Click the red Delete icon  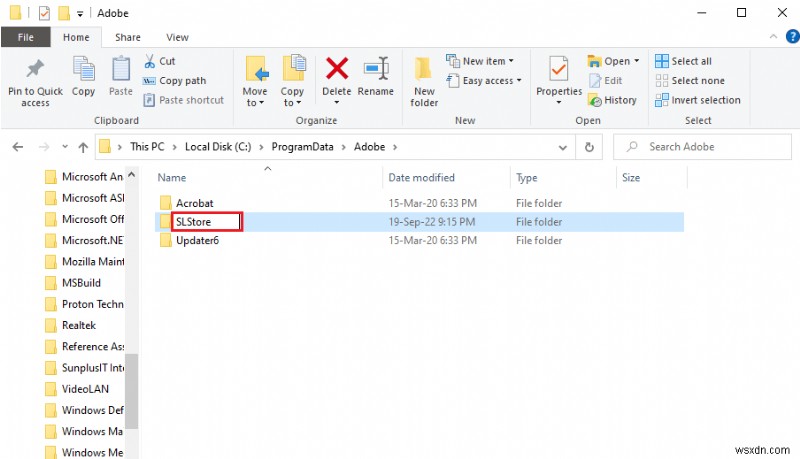point(337,68)
